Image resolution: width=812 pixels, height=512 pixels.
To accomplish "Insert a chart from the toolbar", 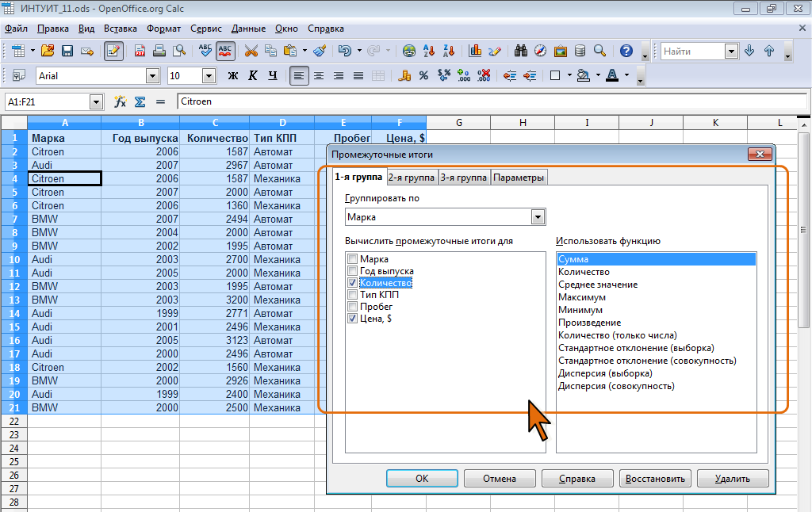I will click(475, 51).
